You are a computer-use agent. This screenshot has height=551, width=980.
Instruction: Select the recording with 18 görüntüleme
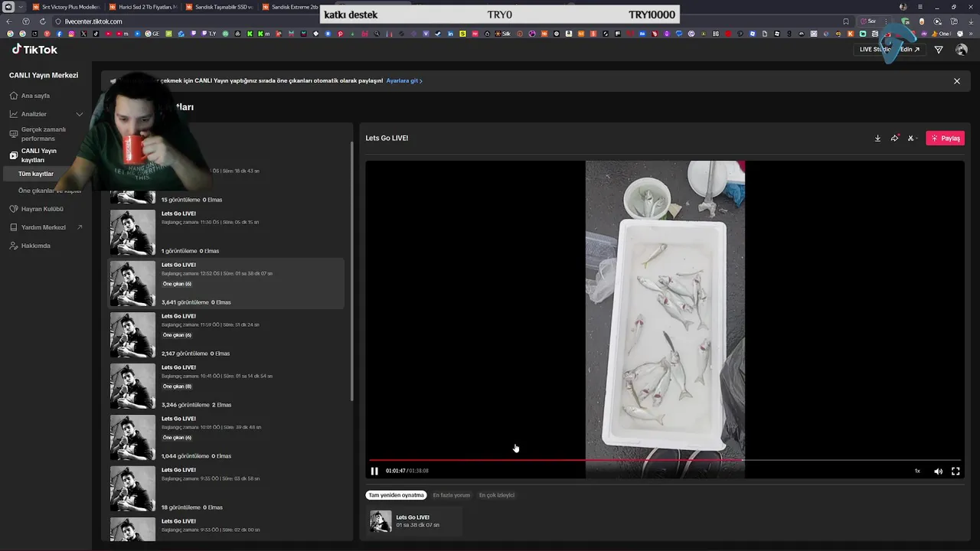tap(227, 488)
